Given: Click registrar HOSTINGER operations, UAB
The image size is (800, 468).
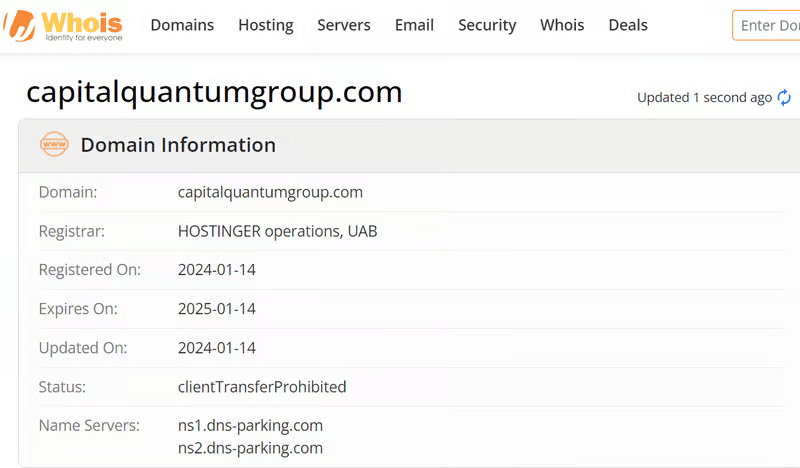Looking at the screenshot, I should coord(277,231).
